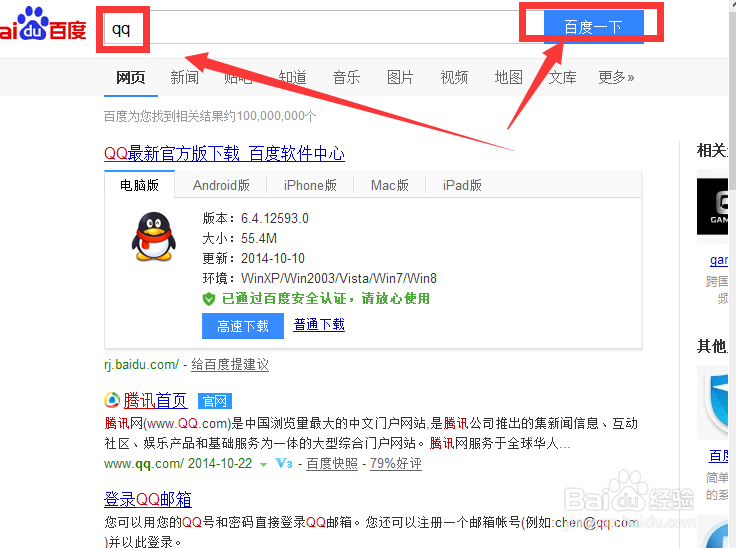The height and width of the screenshot is (548, 736).
Task: Open QQ最新官方版下载 result link
Action: pyautogui.click(x=224, y=154)
